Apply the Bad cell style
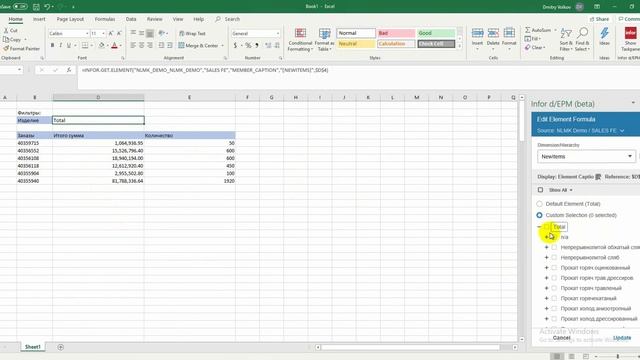 396,33
